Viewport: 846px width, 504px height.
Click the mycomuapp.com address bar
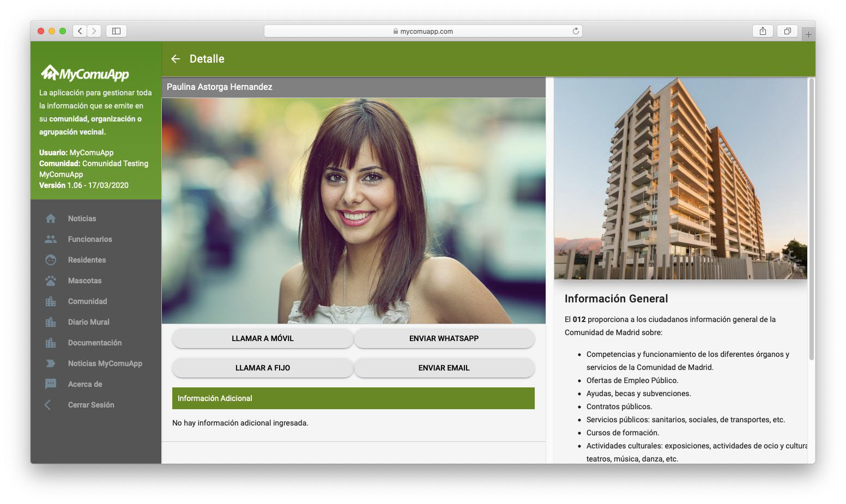tap(423, 31)
